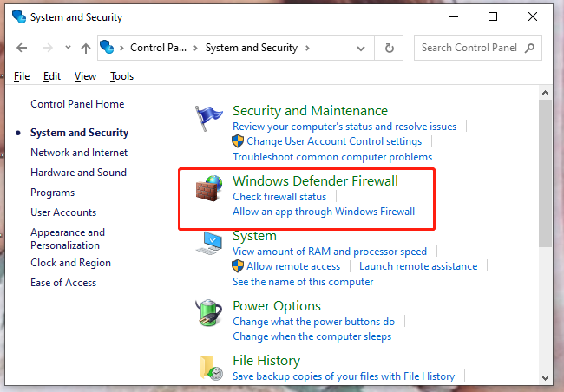Click the Security and Maintenance flag icon
Viewport: 564px width, 392px height.
209,119
